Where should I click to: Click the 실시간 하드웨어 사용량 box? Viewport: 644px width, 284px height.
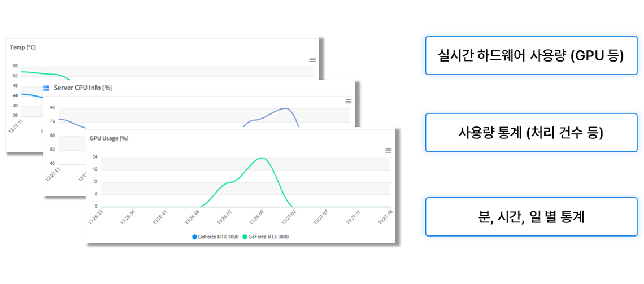tap(531, 55)
